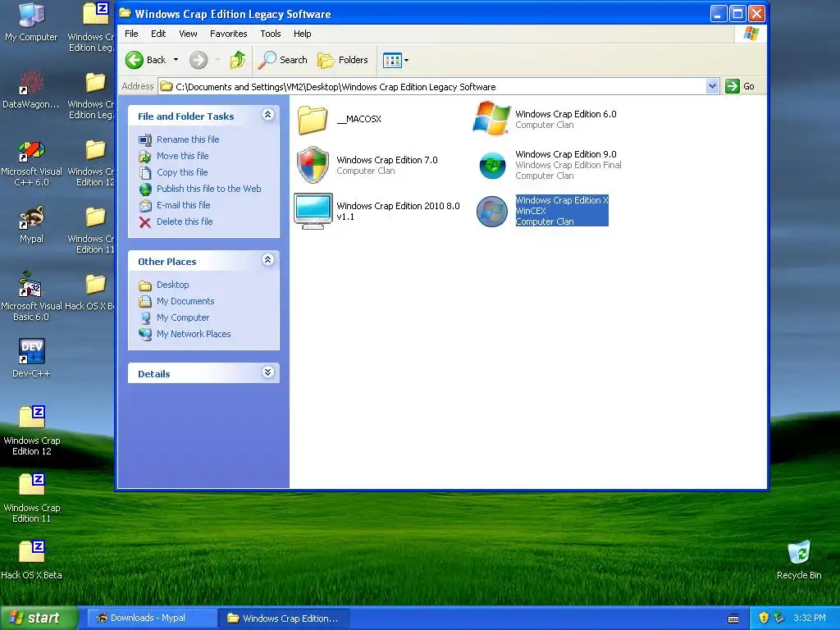Viewport: 840px width, 630px height.
Task: Select Windows Crap Edition X orb icon
Action: coord(492,212)
